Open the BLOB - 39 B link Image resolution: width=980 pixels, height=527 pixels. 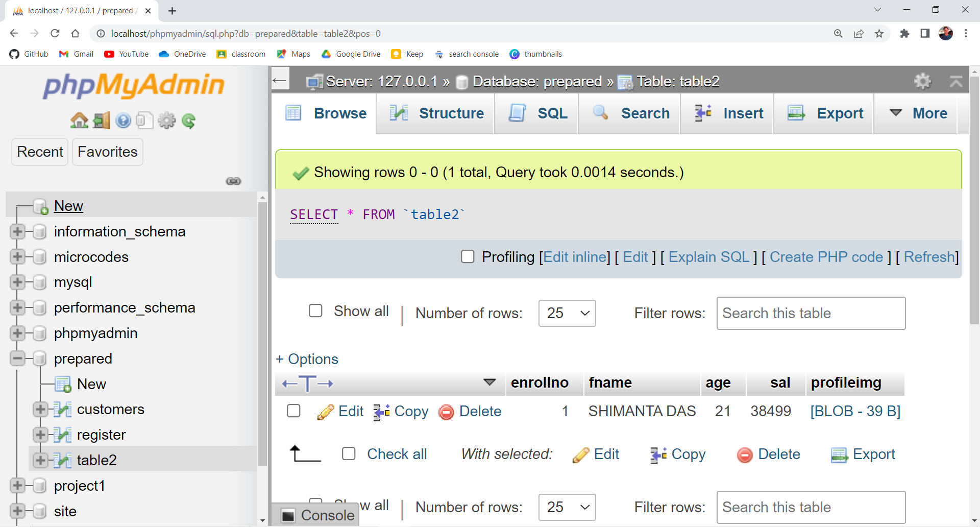click(x=855, y=411)
